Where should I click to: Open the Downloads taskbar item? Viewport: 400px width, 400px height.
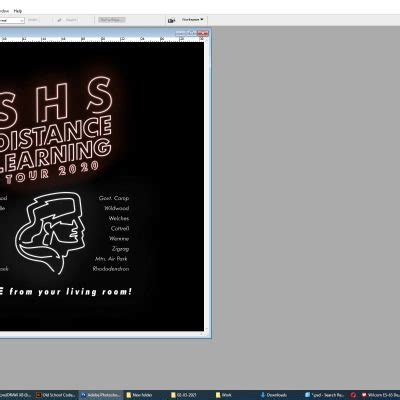coord(273,395)
